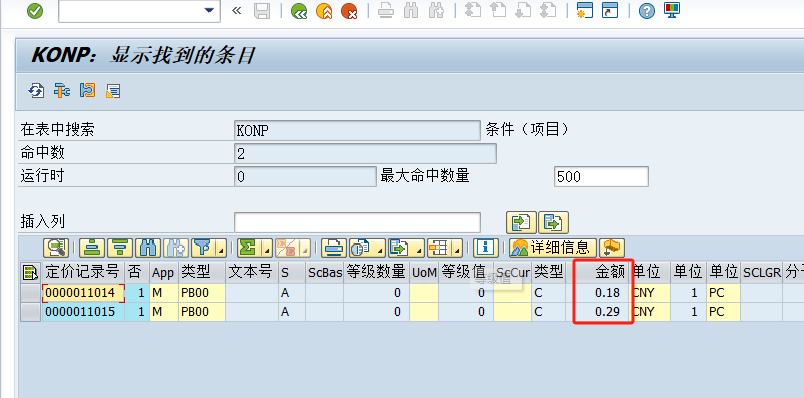Click the icon right of 详细信息 button

pos(611,248)
